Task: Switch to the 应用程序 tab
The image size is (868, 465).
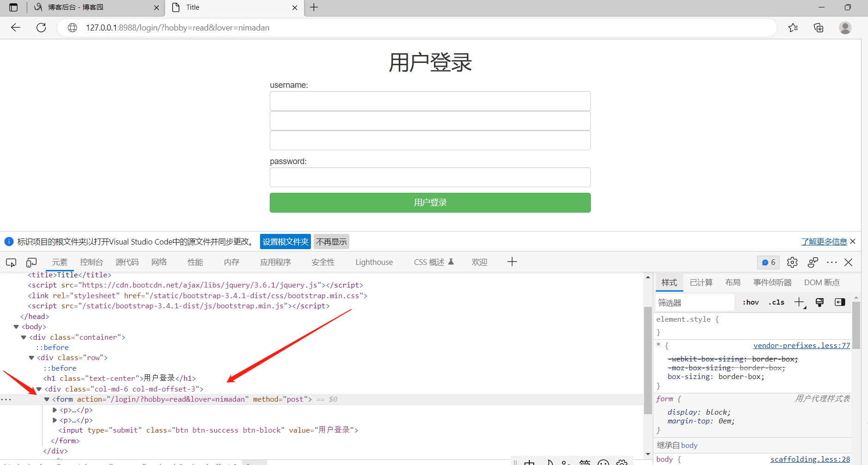Action: point(275,262)
